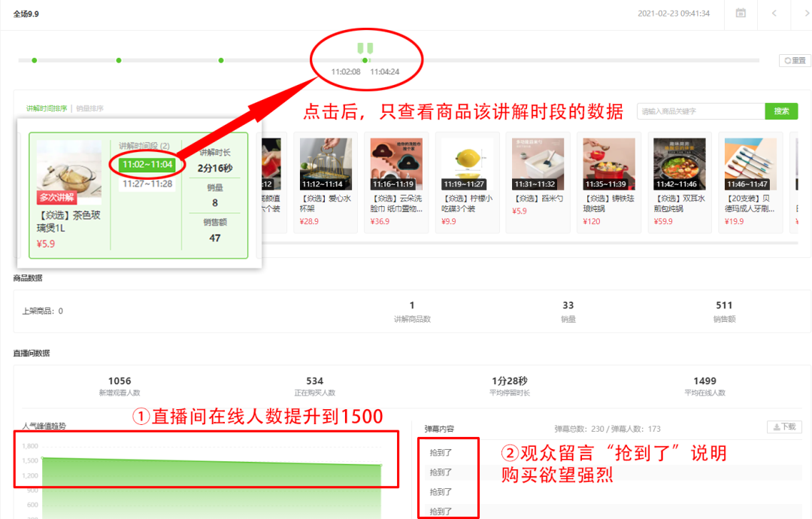Click the 【焱选】茶色玻璃煲1L product name

68,221
